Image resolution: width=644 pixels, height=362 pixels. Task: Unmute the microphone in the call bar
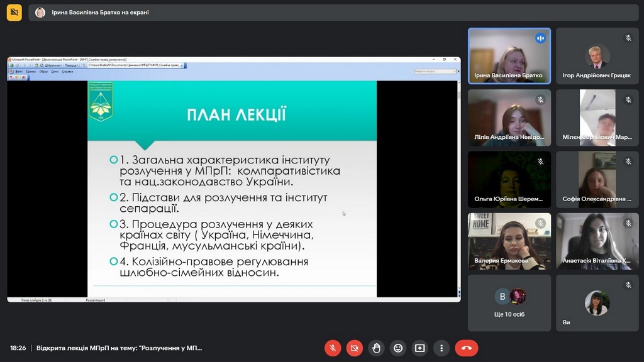click(x=333, y=348)
